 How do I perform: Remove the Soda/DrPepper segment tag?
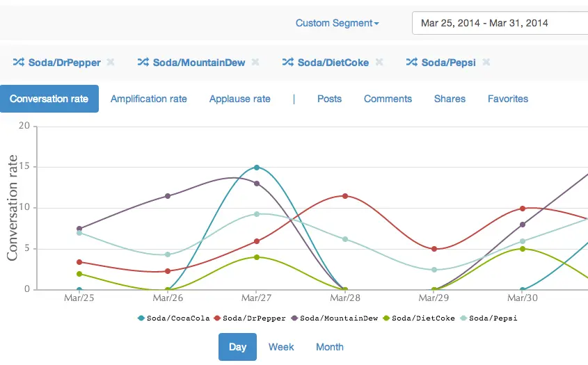coord(111,63)
